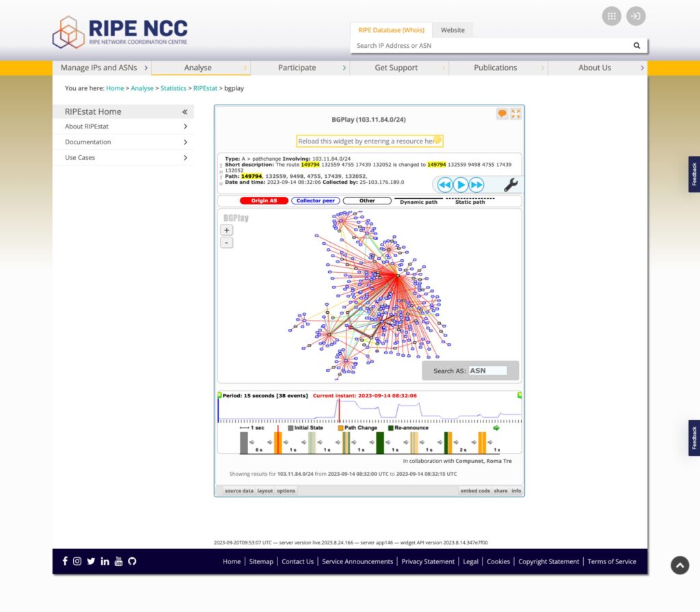Select the gray Initial State event bar
The image size is (700, 612).
(x=244, y=442)
